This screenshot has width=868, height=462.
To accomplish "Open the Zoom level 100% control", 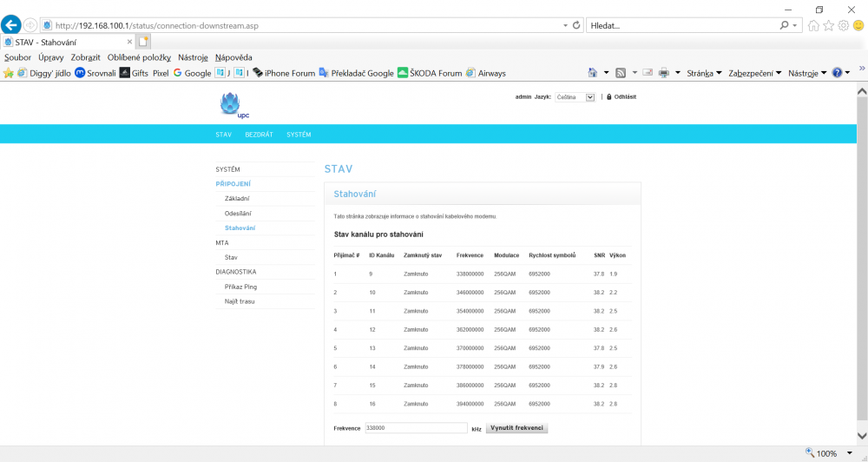I will 825,453.
